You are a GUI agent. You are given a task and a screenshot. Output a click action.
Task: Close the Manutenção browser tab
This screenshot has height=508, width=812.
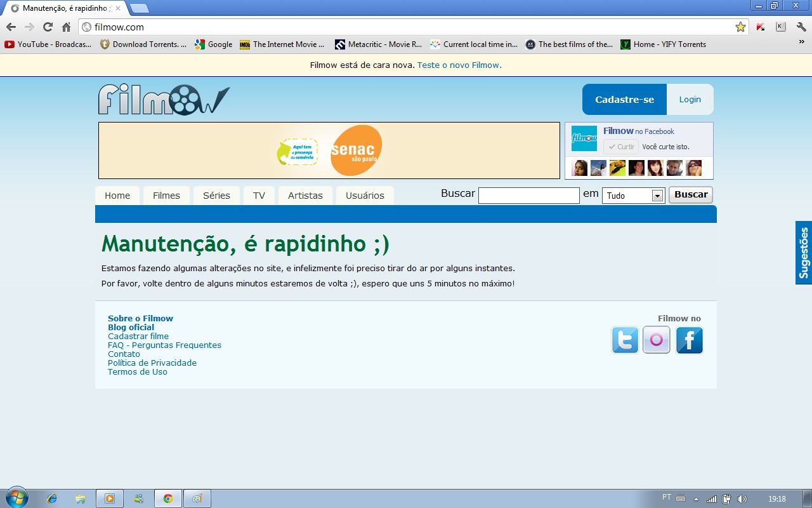(117, 8)
